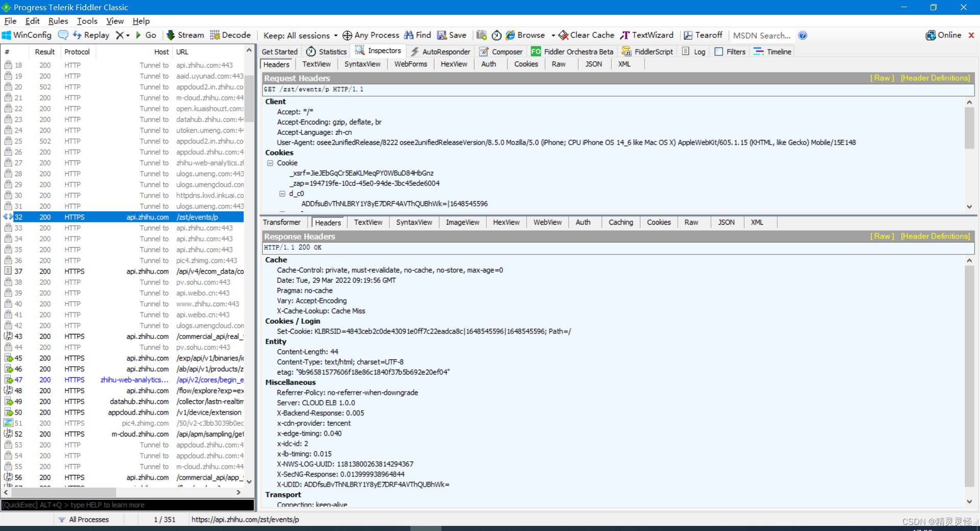Viewport: 980px width, 531px height.
Task: Collapse the d_c0 cookie node
Action: click(x=282, y=194)
